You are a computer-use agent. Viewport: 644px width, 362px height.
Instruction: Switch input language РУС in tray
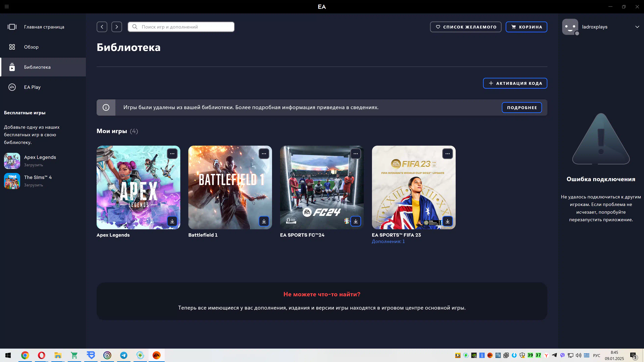pos(597,355)
